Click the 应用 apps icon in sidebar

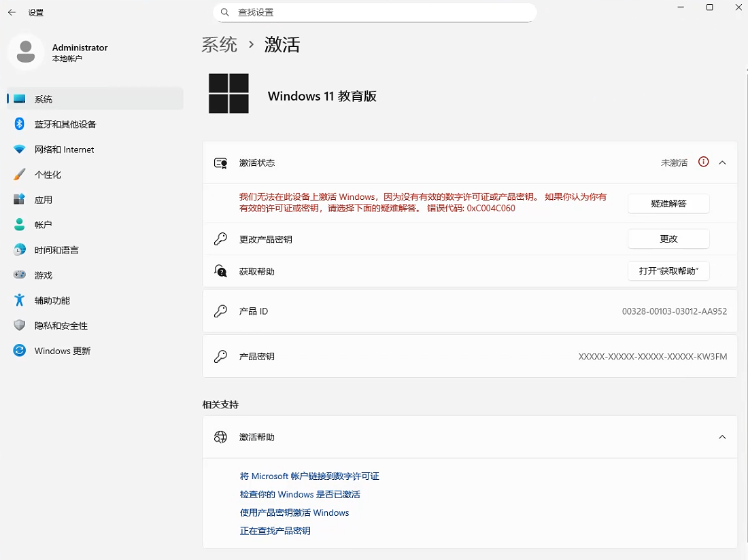point(20,200)
